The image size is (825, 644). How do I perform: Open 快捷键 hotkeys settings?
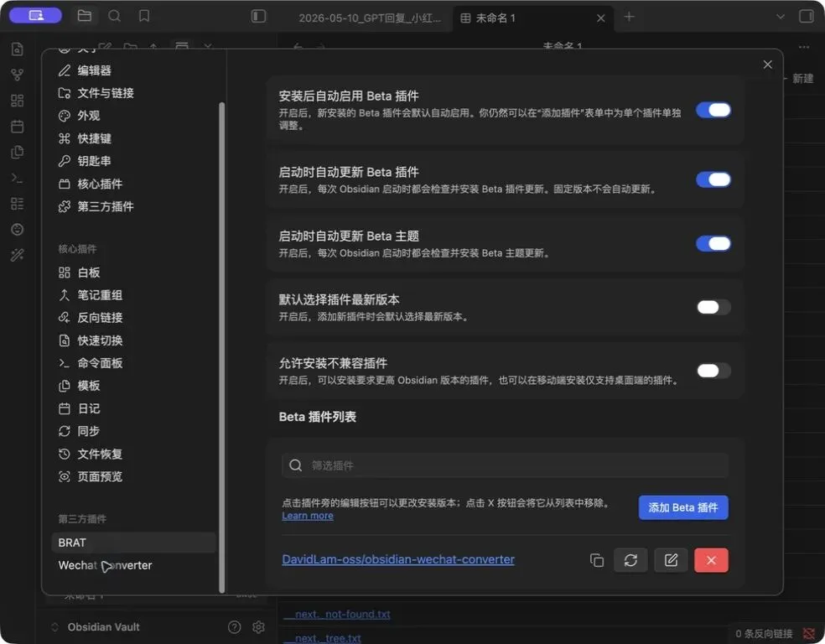click(x=85, y=138)
